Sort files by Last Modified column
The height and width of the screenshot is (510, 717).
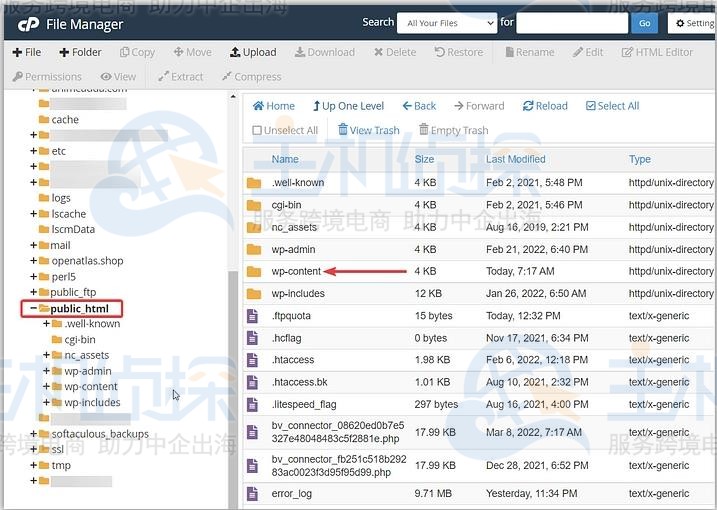point(515,159)
